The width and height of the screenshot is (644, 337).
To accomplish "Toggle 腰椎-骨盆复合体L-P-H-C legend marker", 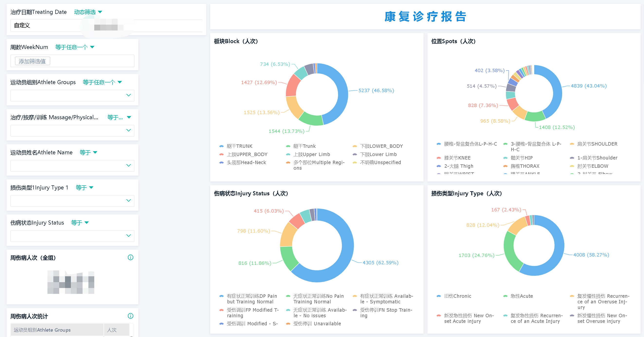I will tap(439, 144).
